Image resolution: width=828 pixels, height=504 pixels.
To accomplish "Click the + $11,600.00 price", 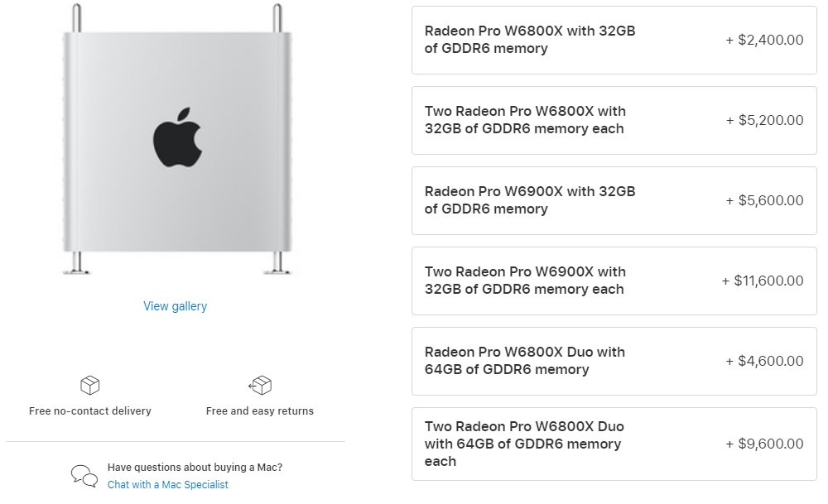I will pyautogui.click(x=763, y=281).
